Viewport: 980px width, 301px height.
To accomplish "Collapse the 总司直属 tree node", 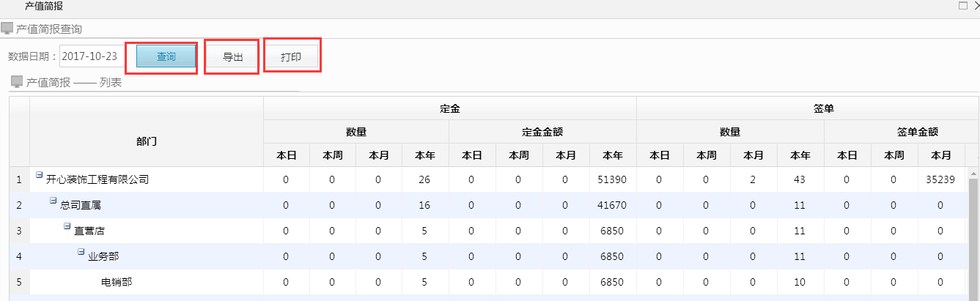I will [x=53, y=201].
